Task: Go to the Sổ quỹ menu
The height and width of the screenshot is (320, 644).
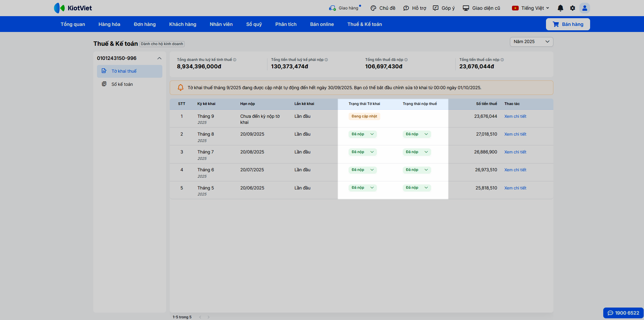Action: 254,24
